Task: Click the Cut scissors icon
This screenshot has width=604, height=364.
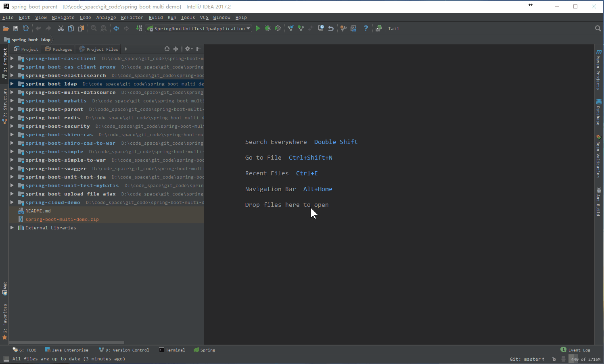Action: [61, 29]
